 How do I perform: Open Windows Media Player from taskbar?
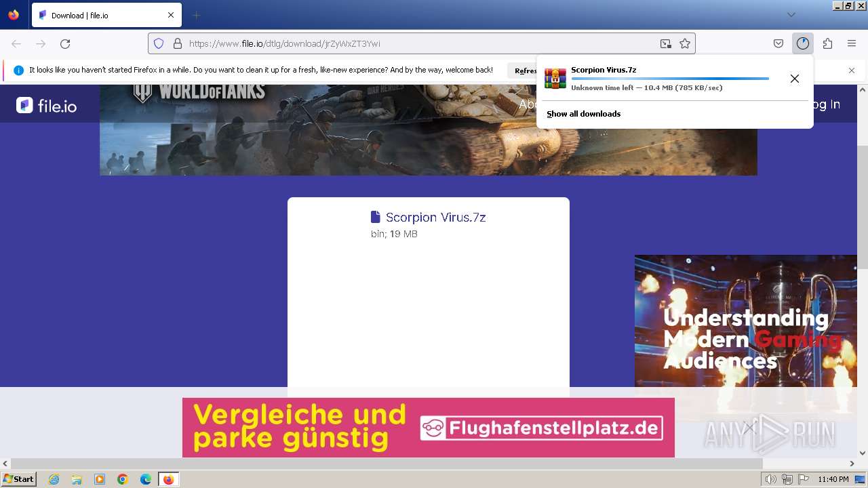100,479
